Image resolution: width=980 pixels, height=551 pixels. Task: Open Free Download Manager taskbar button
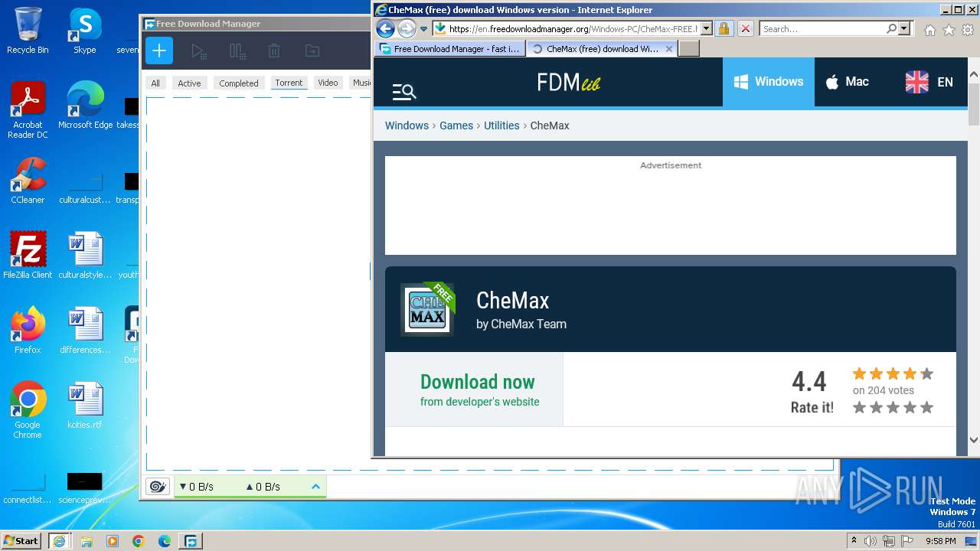(x=190, y=541)
